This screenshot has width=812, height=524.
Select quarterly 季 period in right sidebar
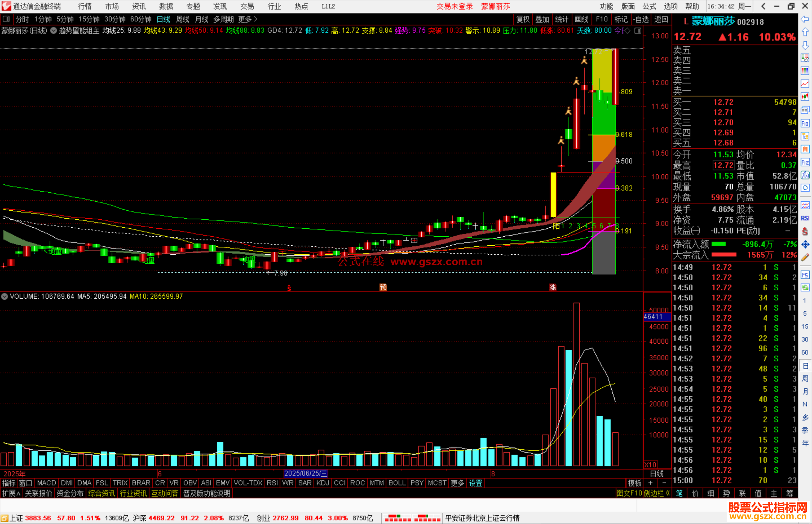tap(805, 430)
